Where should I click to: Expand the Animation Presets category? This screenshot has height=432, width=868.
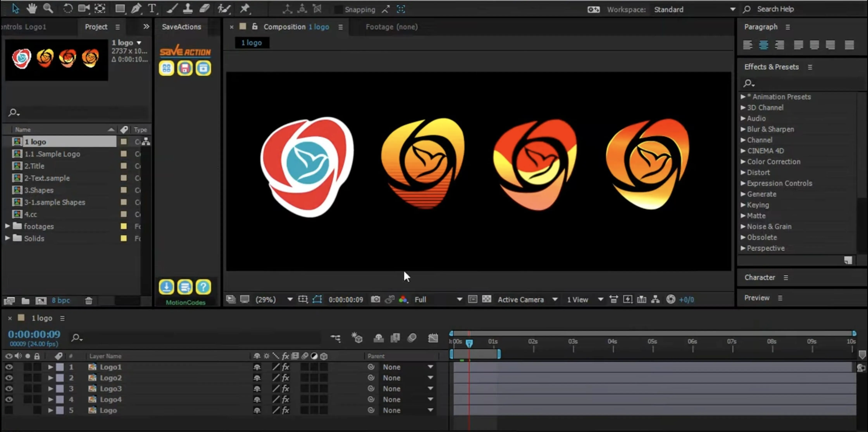tap(743, 96)
